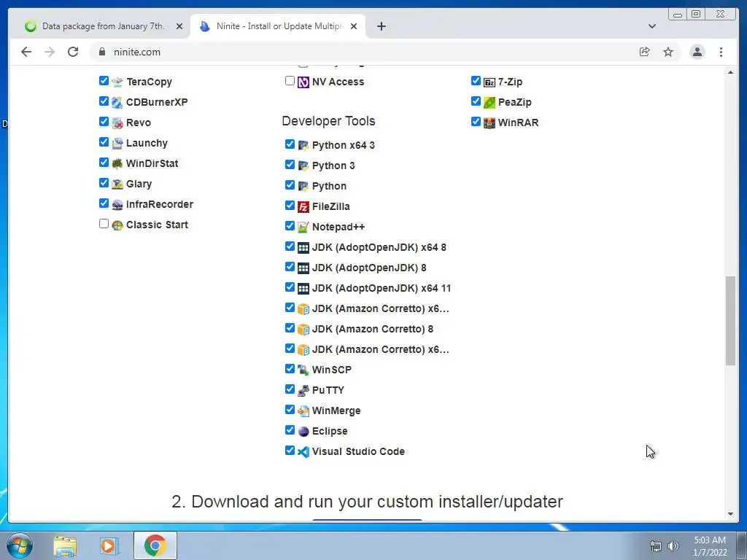The width and height of the screenshot is (747, 560).
Task: Click the InfraRecorder icon
Action: click(x=117, y=205)
